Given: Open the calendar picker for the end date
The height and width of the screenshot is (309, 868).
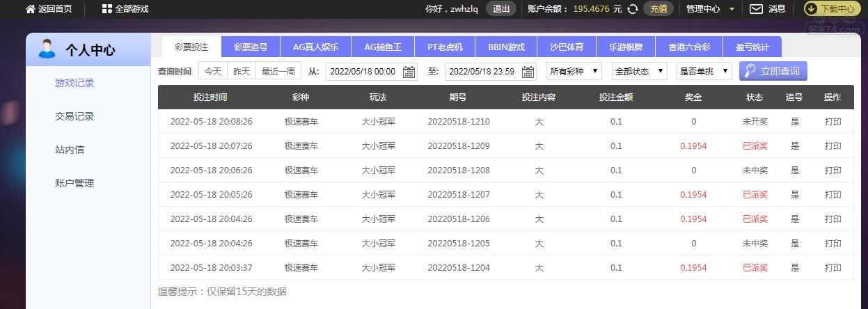Looking at the screenshot, I should tap(528, 72).
